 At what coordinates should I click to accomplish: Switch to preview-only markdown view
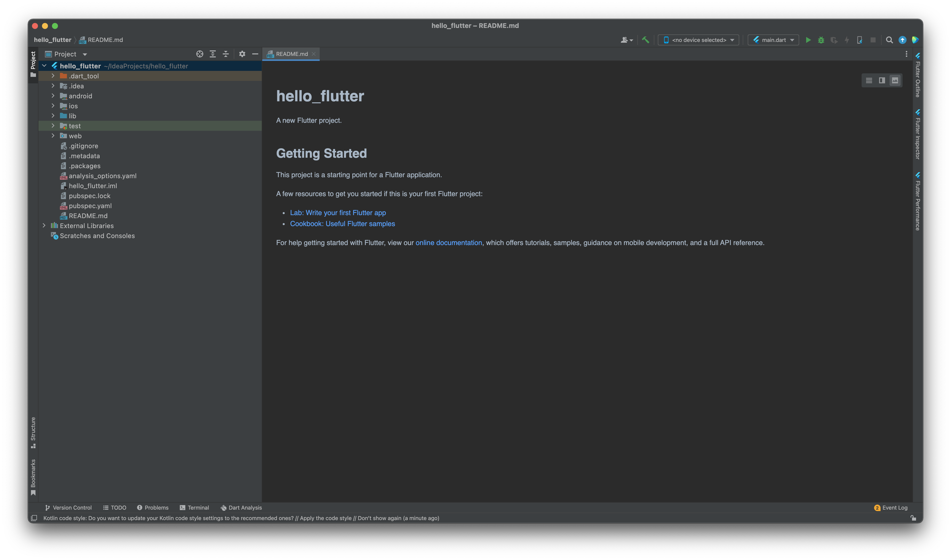[x=895, y=80]
